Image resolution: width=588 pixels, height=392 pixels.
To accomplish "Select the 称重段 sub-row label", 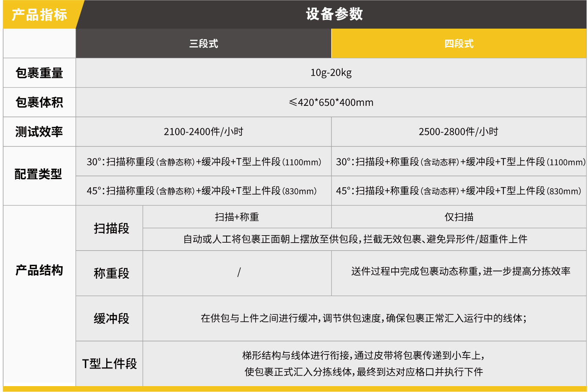I will tap(111, 273).
